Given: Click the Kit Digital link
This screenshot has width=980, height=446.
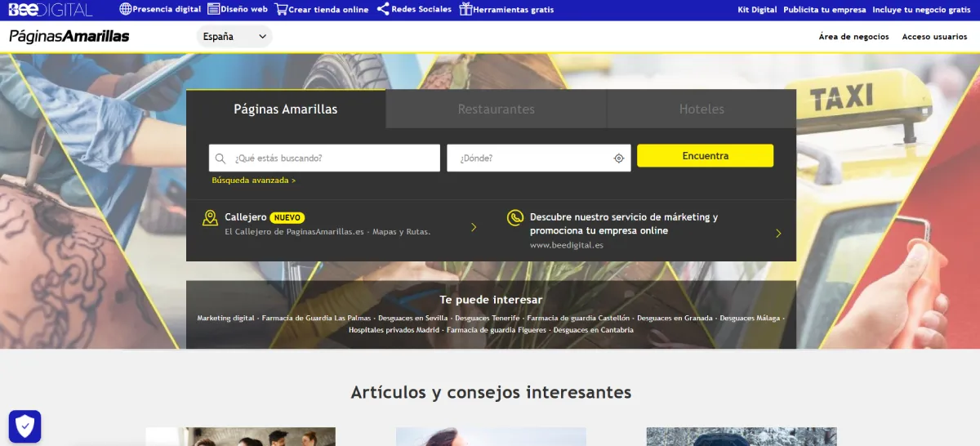Looking at the screenshot, I should point(757,10).
